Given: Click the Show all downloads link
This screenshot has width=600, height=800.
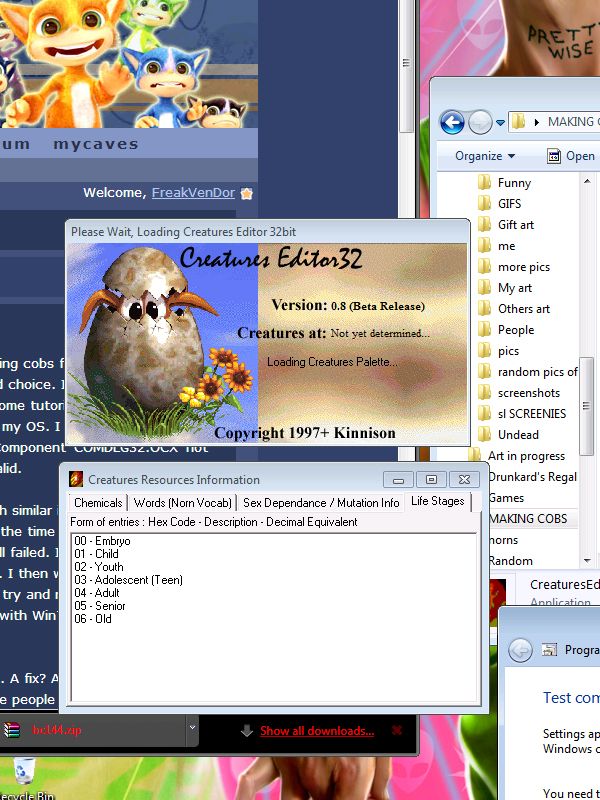Looking at the screenshot, I should pos(317,731).
